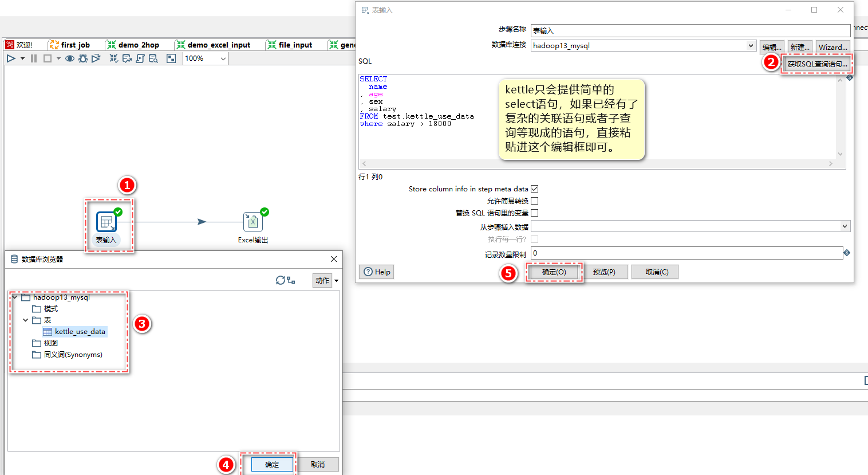This screenshot has width=868, height=475.
Task: Toggle the execution results pane icon
Action: pos(171,58)
